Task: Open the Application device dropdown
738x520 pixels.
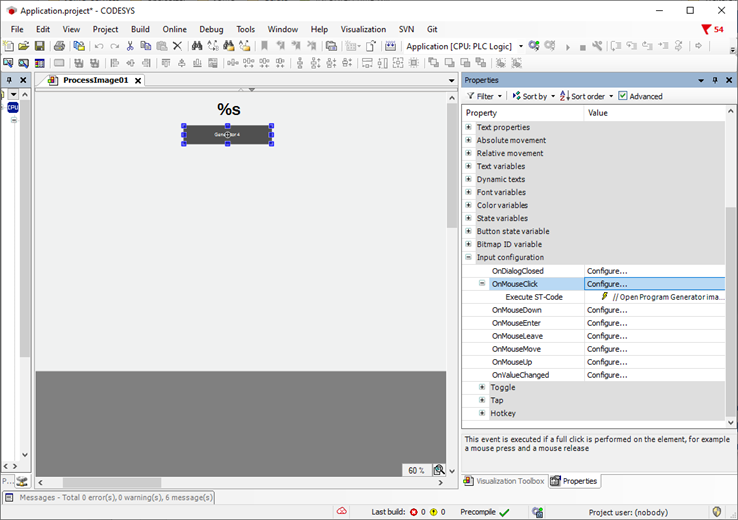Action: [x=519, y=46]
